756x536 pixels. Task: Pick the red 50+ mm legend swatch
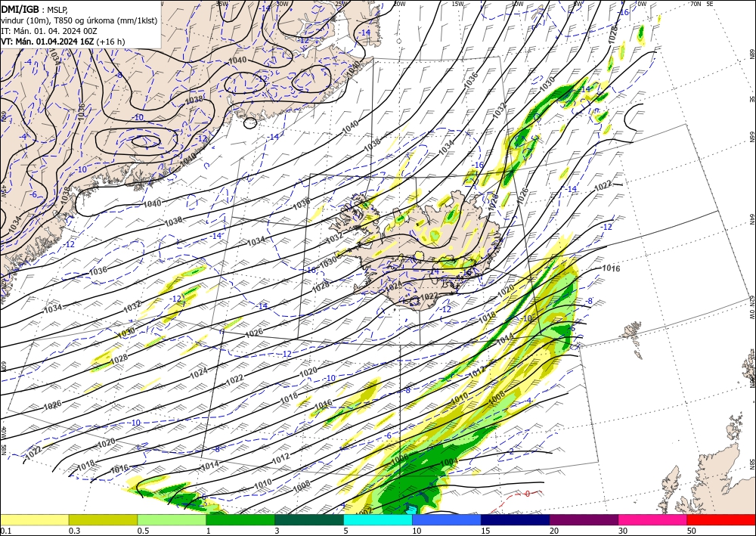tap(721, 519)
